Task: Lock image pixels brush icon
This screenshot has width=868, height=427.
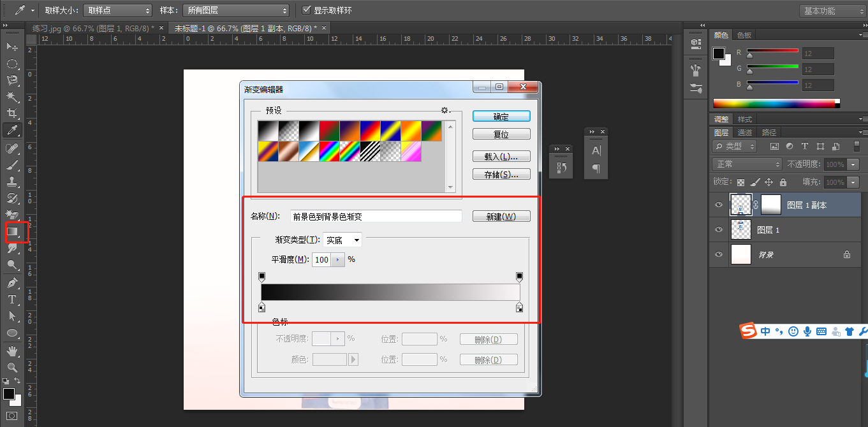Action: coord(754,182)
